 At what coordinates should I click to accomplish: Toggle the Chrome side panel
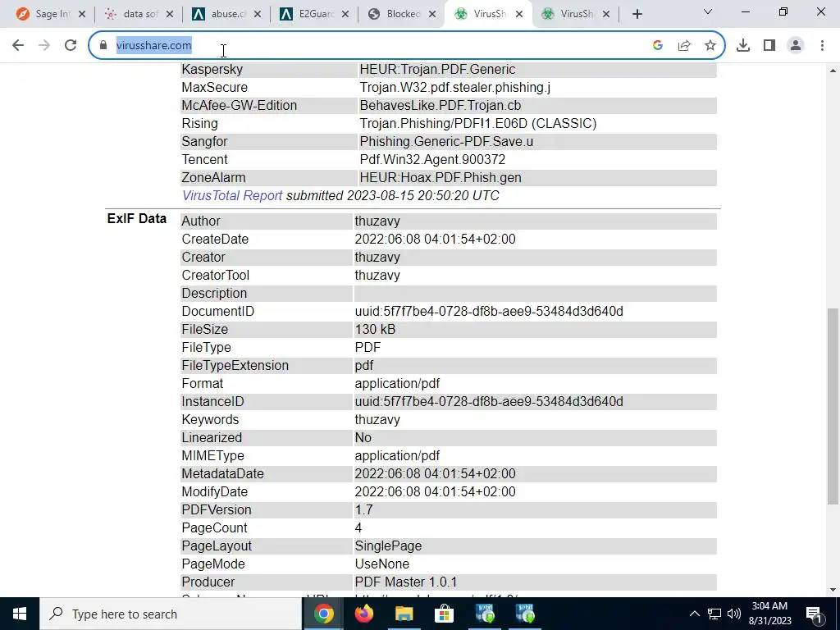tap(769, 46)
